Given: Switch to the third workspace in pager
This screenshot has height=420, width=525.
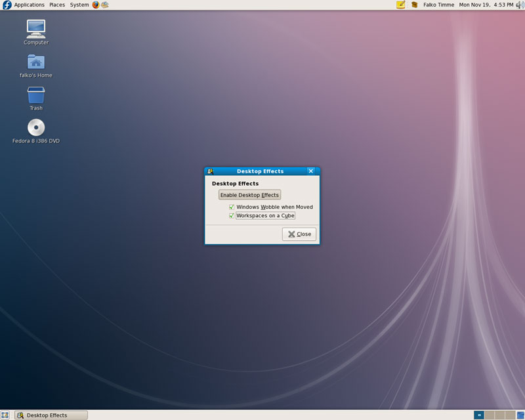Looking at the screenshot, I should pos(499,415).
